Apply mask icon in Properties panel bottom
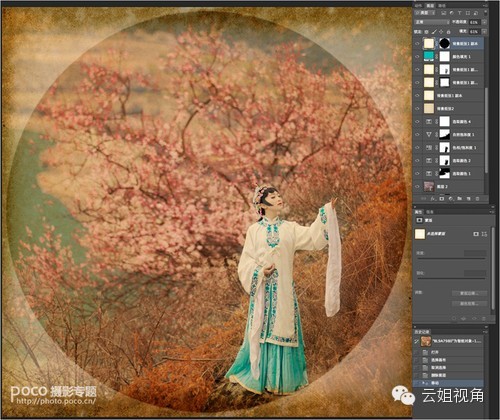 (464, 319)
